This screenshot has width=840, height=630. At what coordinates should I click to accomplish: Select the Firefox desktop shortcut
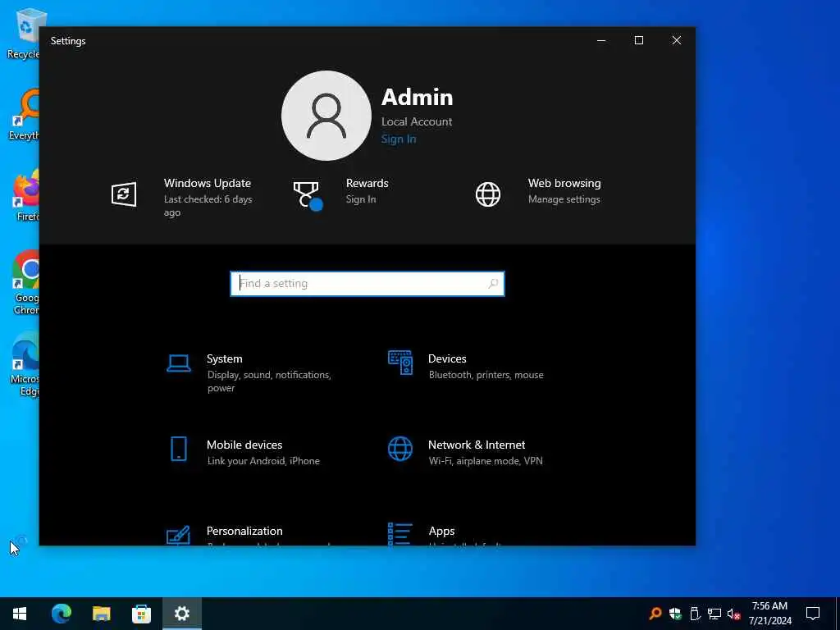pos(25,196)
